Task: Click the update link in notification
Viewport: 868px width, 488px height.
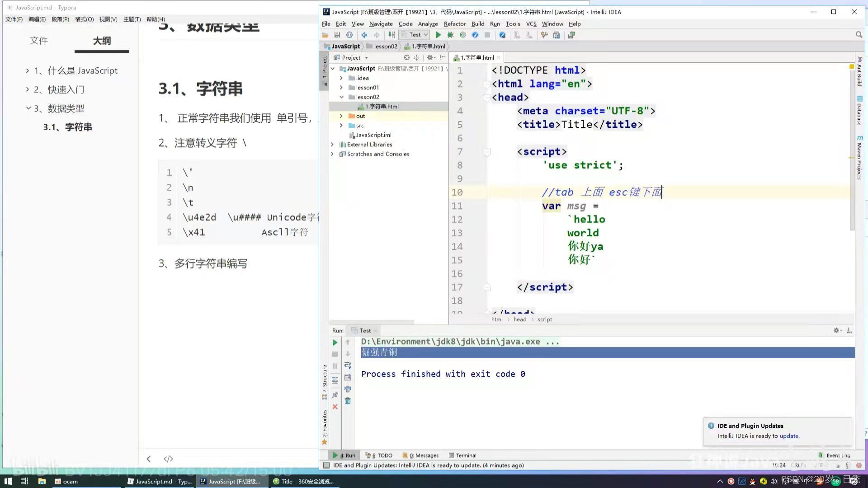Action: [789, 436]
